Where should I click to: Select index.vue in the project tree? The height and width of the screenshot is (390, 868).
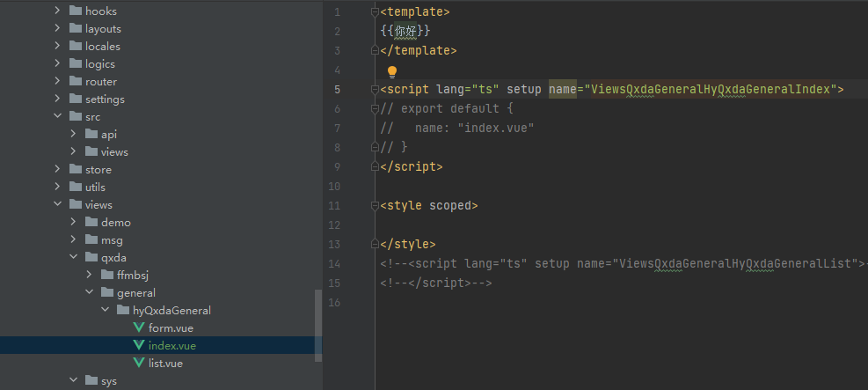pos(172,346)
